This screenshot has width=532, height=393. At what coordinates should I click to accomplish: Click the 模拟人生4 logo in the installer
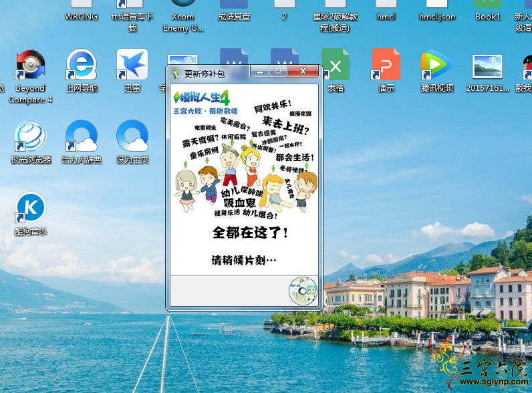[202, 98]
